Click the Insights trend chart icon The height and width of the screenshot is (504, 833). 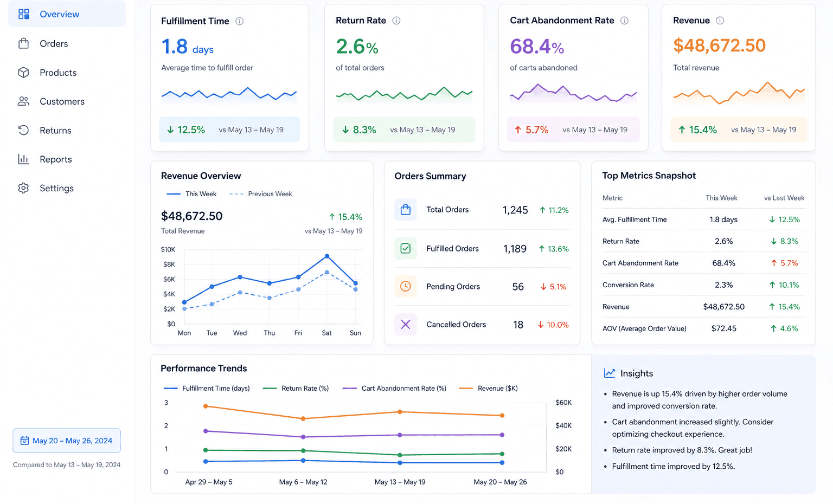pyautogui.click(x=610, y=373)
